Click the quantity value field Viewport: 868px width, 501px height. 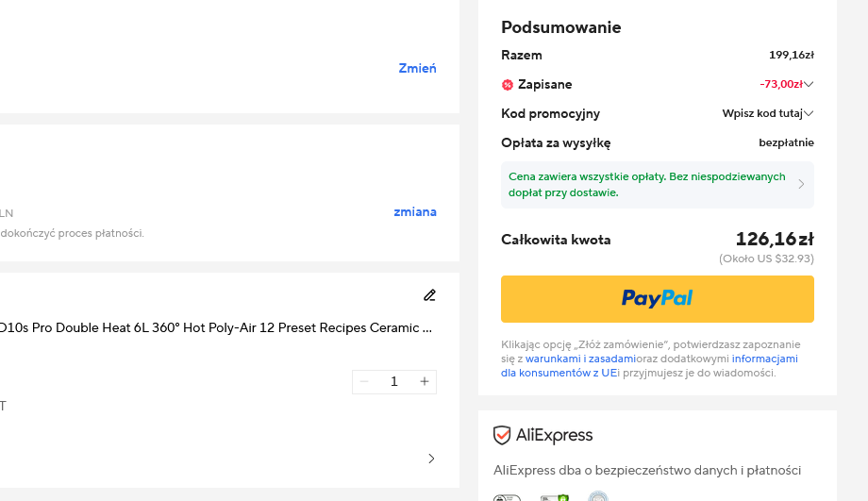click(x=394, y=381)
